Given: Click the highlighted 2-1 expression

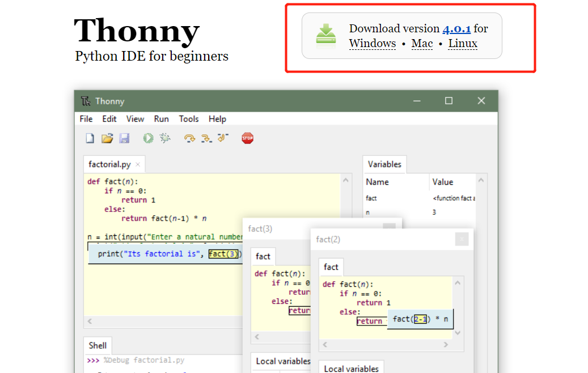Looking at the screenshot, I should [420, 319].
